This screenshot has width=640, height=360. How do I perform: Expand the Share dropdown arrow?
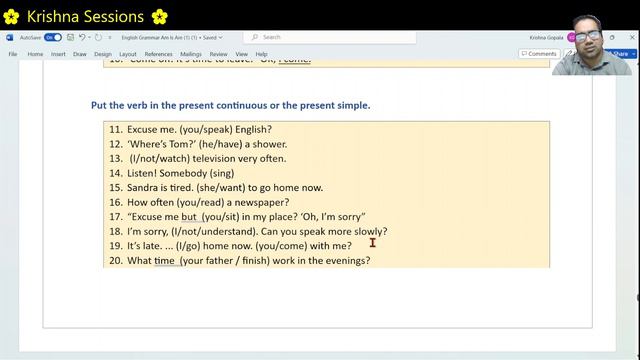click(634, 53)
